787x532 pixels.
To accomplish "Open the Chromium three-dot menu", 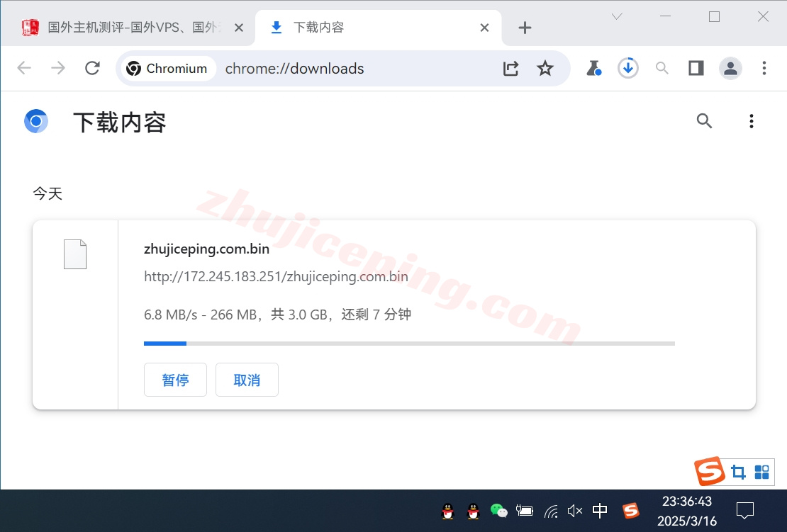I will point(764,68).
